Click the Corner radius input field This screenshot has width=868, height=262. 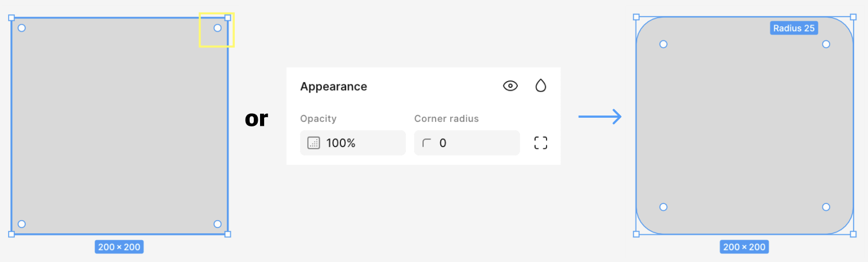[x=466, y=143]
